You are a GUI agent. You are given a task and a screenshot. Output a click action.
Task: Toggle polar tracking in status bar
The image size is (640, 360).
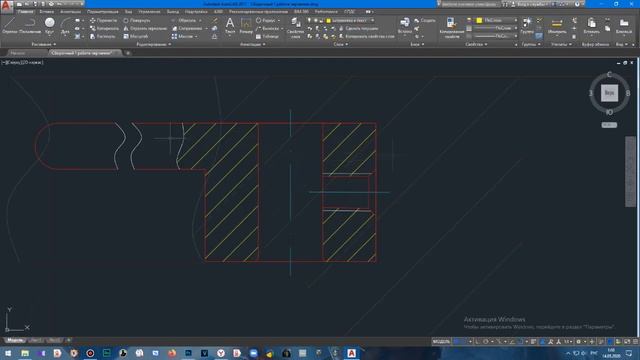coord(486,341)
